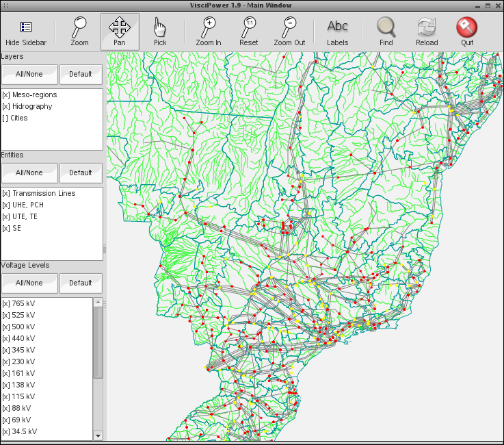Open the window menu icon in title bar
The image size is (504, 445).
click(x=5, y=5)
